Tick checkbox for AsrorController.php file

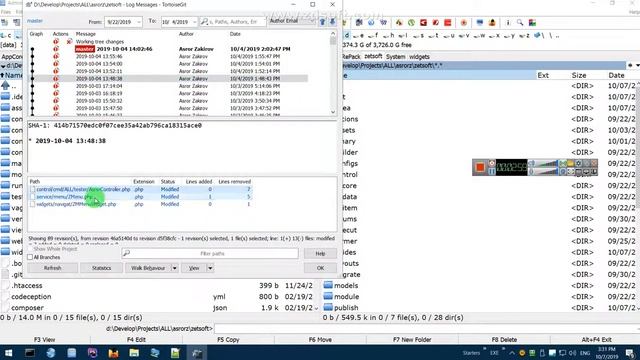pyautogui.click(x=33, y=189)
